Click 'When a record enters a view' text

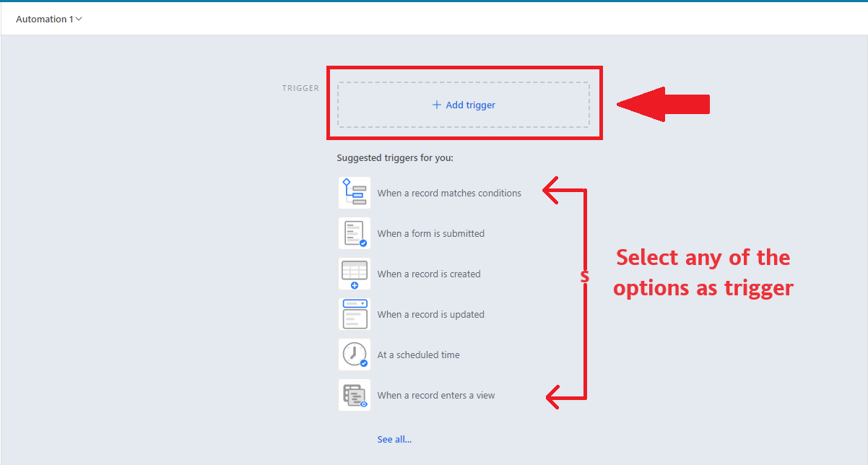coord(435,394)
